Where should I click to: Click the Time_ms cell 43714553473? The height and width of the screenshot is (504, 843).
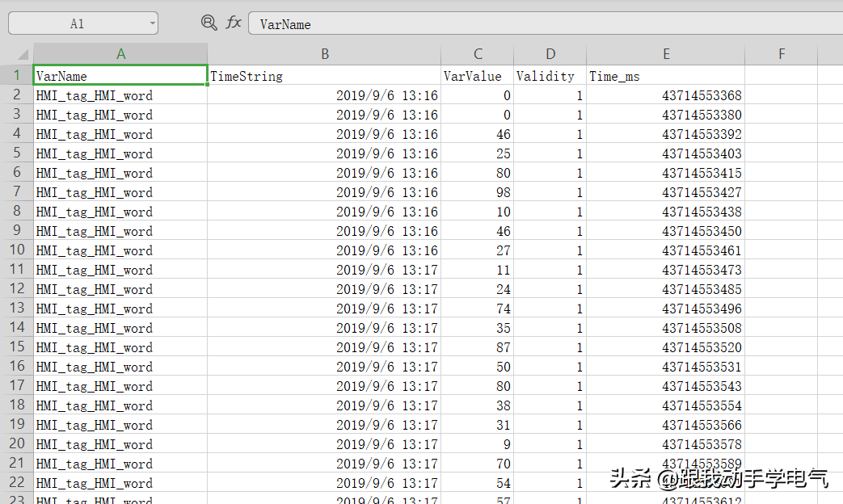[x=666, y=270]
